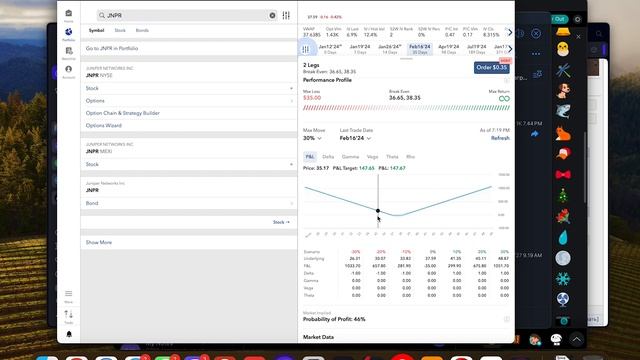Image resolution: width=640 pixels, height=360 pixels.
Task: Open search filter sliders icon
Action: (x=286, y=16)
